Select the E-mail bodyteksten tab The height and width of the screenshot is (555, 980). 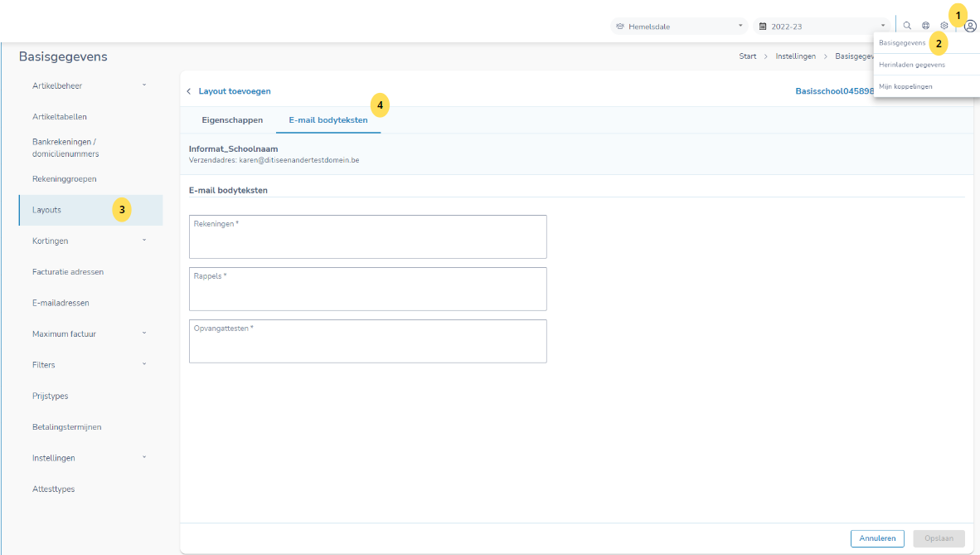tap(328, 120)
